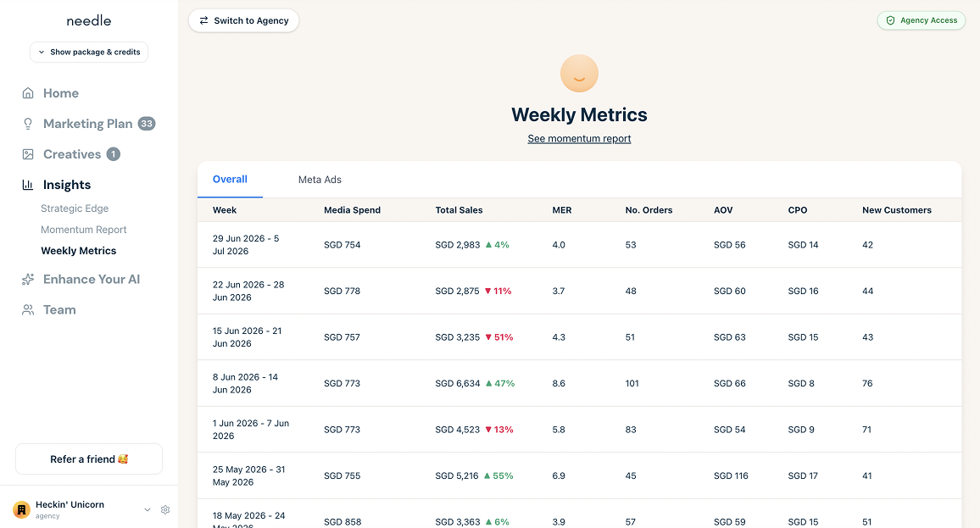Click the SGD 8 CPO value

click(x=801, y=384)
